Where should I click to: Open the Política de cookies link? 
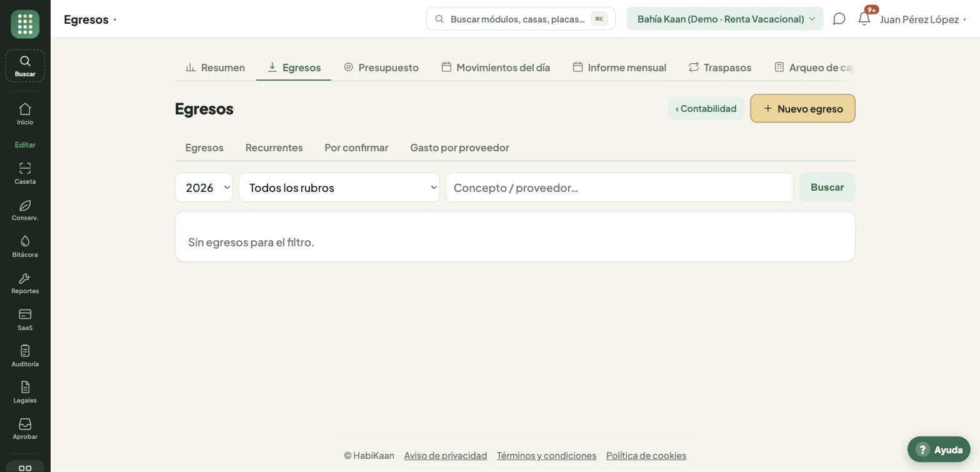pyautogui.click(x=646, y=455)
